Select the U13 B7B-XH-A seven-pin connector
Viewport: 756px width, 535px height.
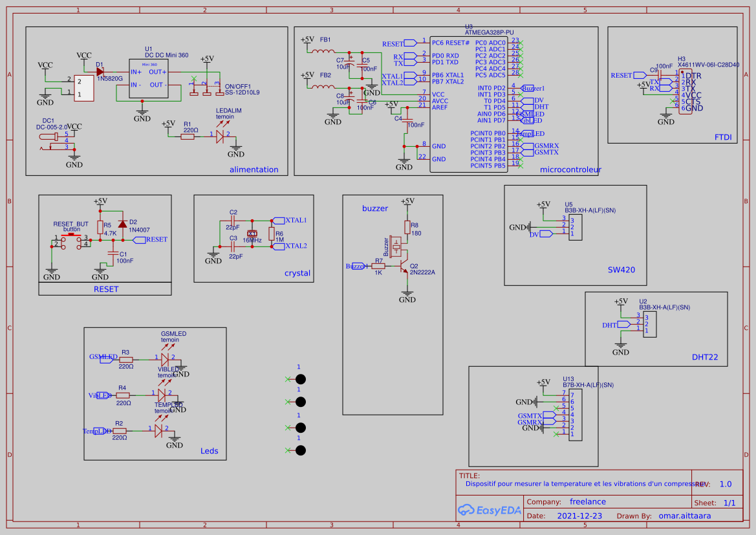[575, 415]
